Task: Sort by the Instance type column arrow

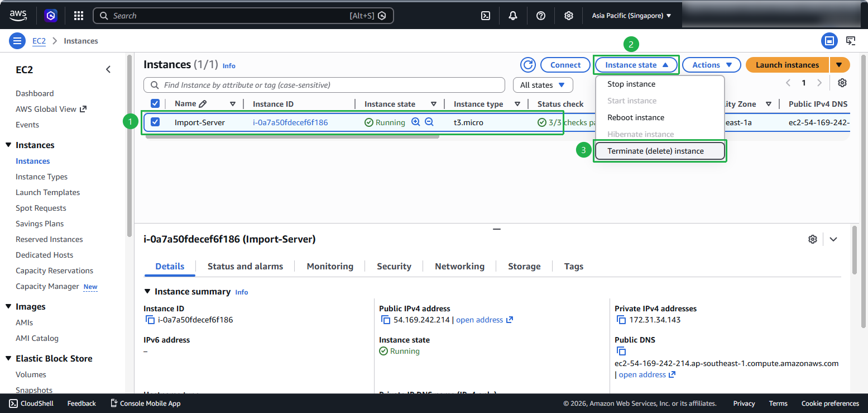Action: click(517, 104)
